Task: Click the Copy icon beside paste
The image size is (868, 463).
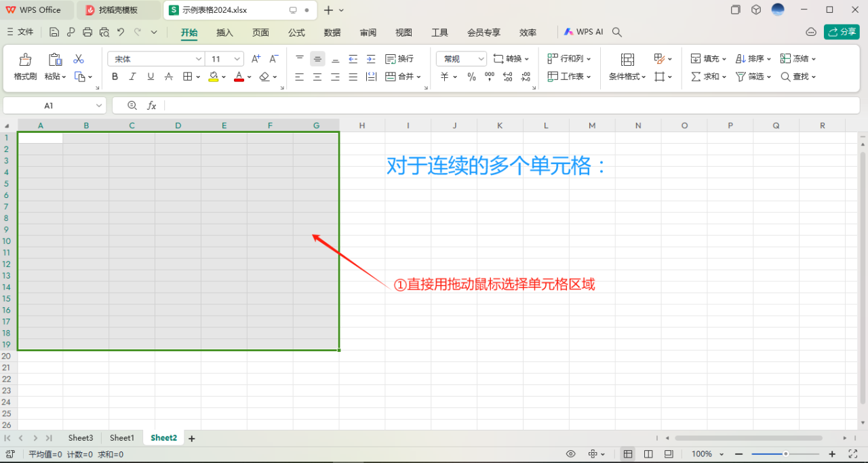Action: pos(79,77)
